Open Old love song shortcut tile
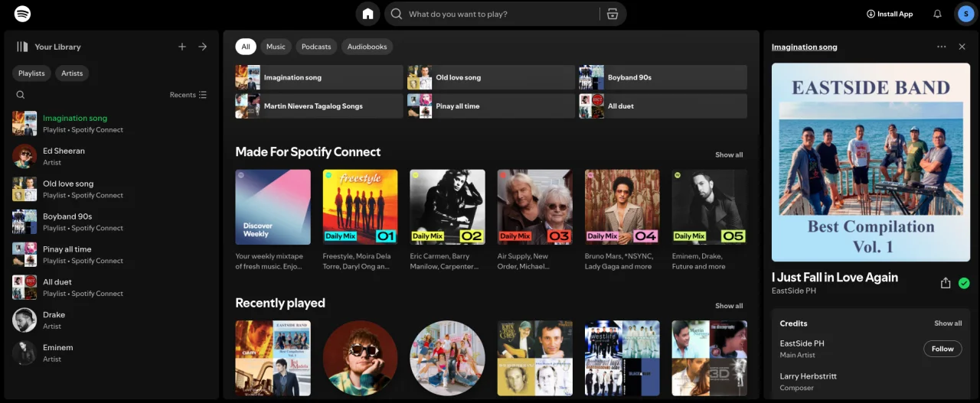 [x=491, y=77]
